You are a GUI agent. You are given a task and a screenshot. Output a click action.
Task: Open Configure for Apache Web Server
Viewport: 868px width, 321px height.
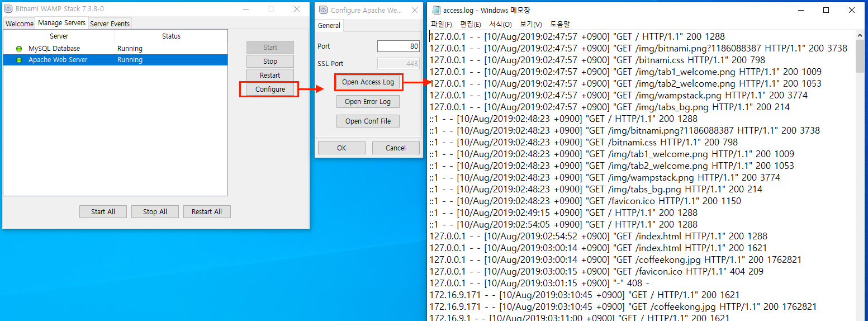pos(270,89)
